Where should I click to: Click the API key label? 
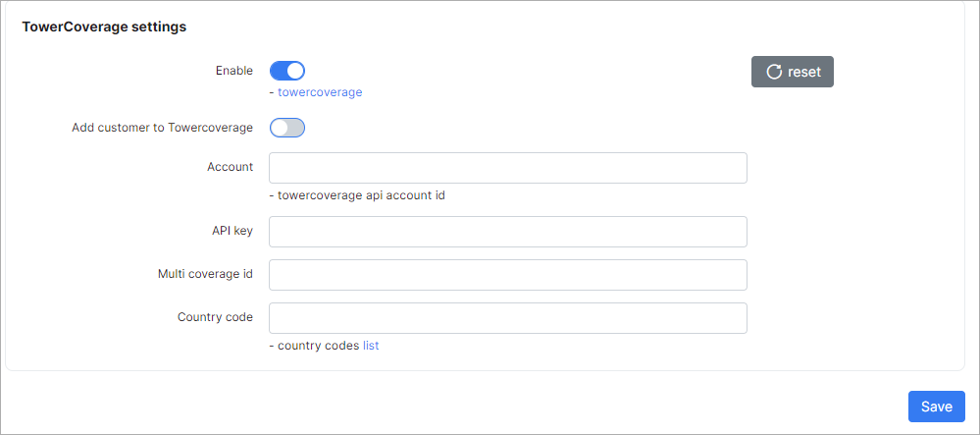click(x=226, y=231)
